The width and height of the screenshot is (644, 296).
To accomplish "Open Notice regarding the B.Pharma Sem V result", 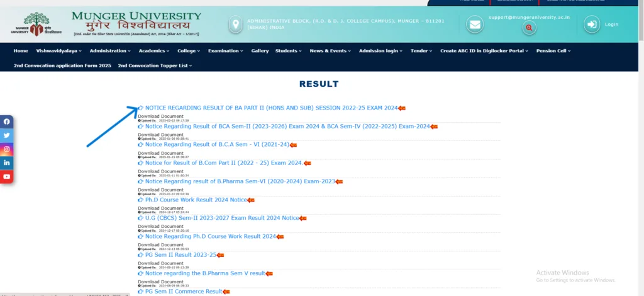I will point(205,273).
